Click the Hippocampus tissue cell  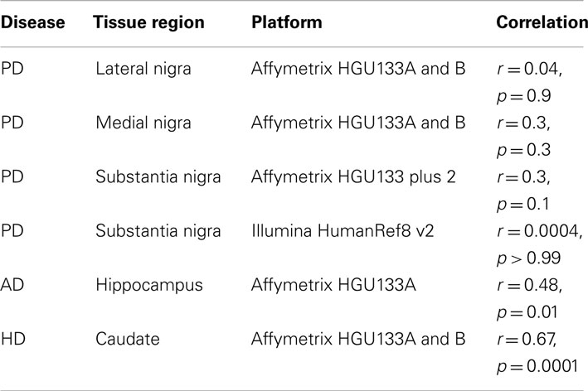point(149,286)
